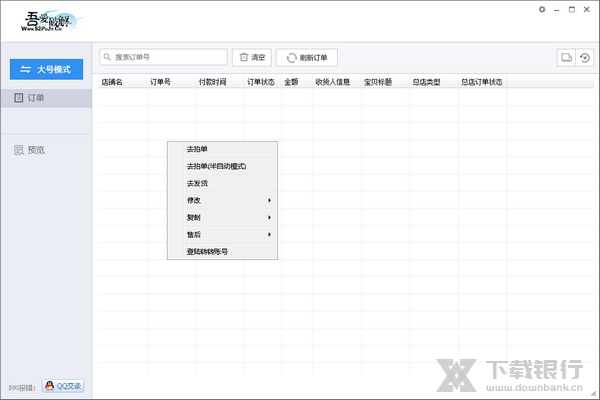Click the 总店类型 column header
Screen dimensions: 600x400
click(434, 82)
